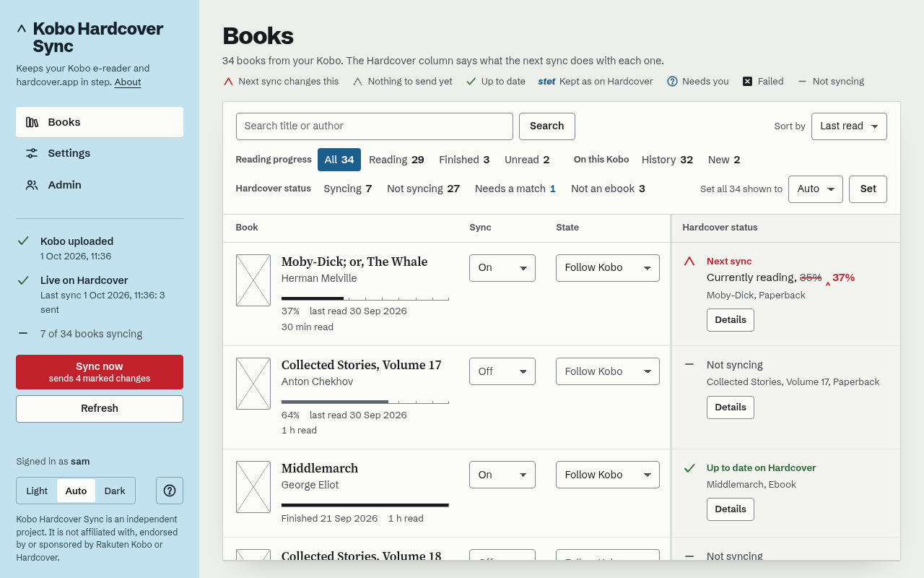Open Moby-Dick Sync On dropdown
This screenshot has height=578, width=924.
502,267
